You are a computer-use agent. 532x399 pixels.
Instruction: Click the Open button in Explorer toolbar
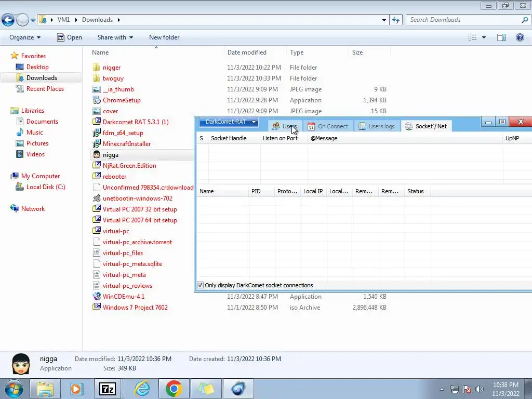point(70,37)
